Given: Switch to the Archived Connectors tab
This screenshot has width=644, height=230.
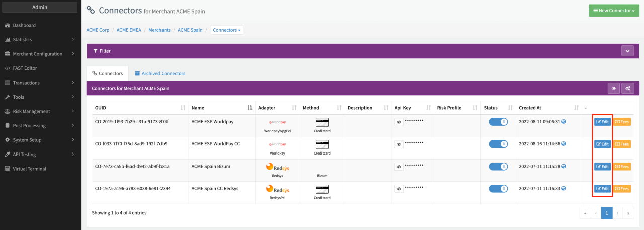Looking at the screenshot, I should point(160,73).
